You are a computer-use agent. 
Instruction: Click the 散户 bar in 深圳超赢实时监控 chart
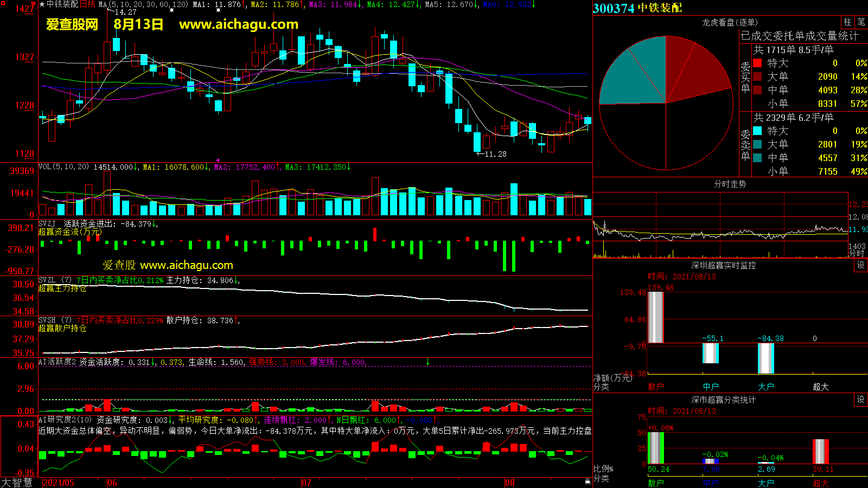[x=656, y=317]
